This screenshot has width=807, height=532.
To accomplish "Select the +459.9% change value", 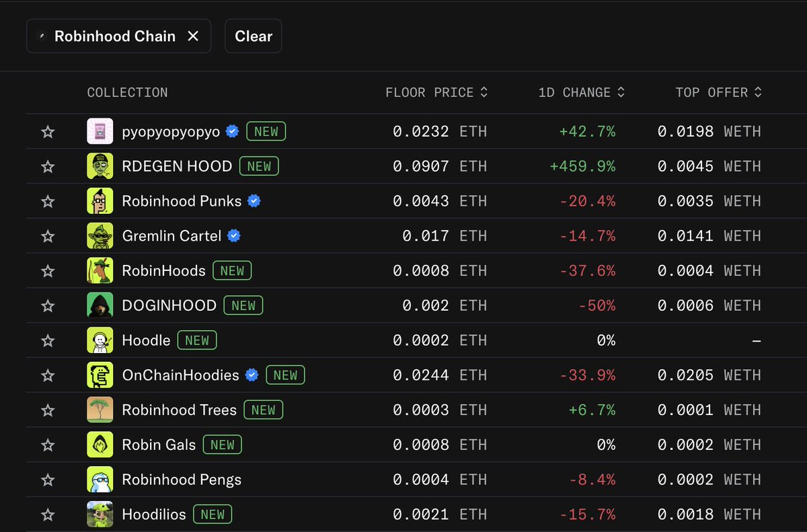I will pyautogui.click(x=582, y=166).
